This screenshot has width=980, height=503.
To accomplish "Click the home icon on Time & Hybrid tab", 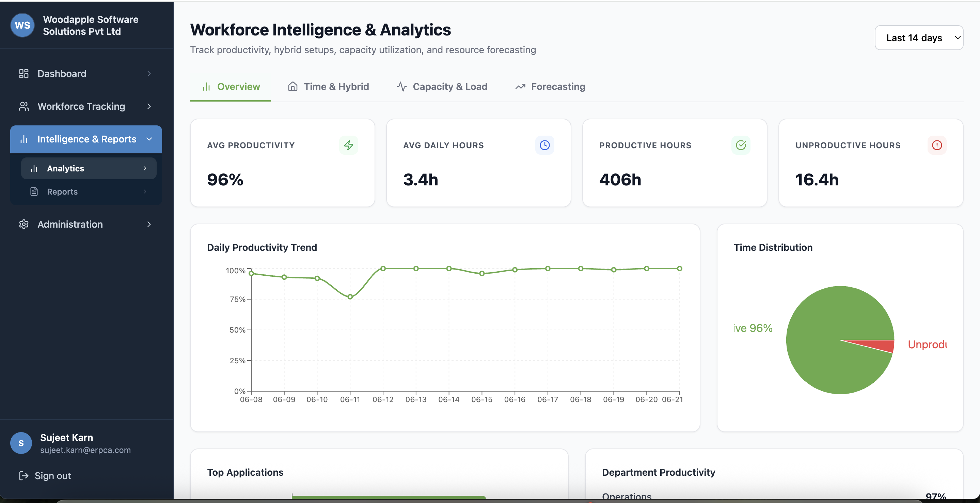I will [x=293, y=87].
